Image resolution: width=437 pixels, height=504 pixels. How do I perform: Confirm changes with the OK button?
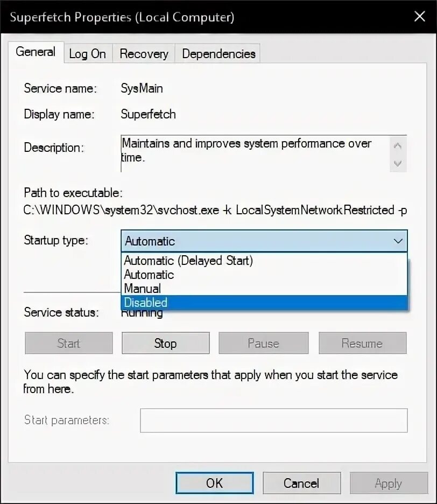pos(214,483)
